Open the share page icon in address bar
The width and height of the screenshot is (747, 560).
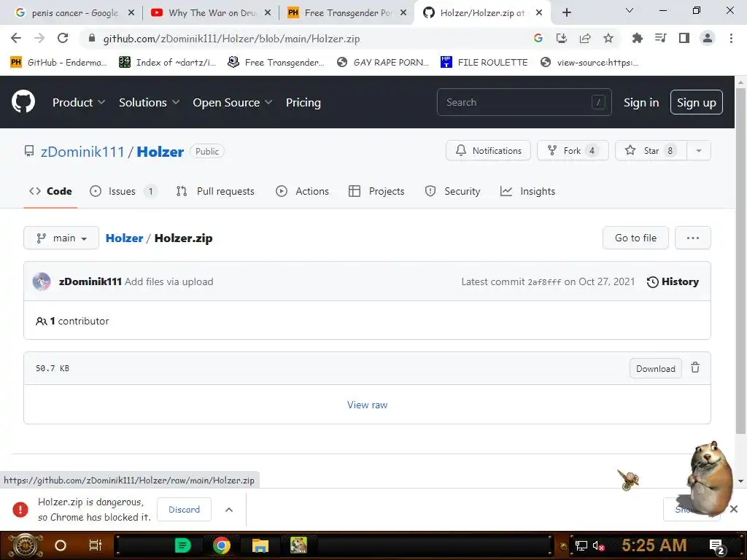click(x=585, y=39)
